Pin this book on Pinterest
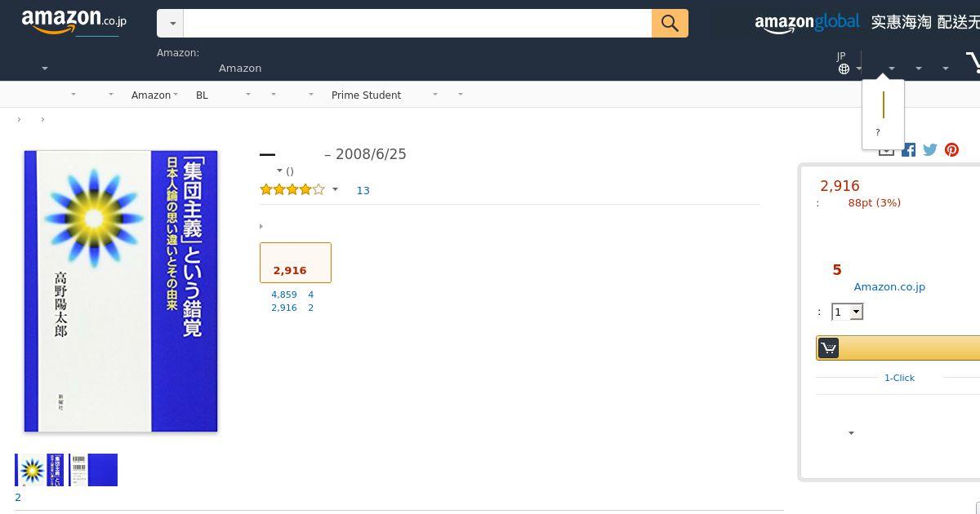 click(951, 149)
